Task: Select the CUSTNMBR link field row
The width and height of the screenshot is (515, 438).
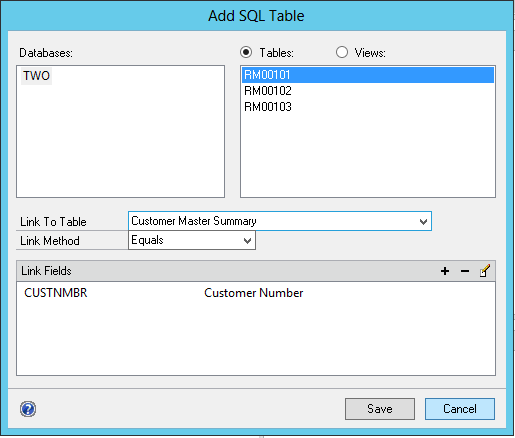Action: [256, 293]
